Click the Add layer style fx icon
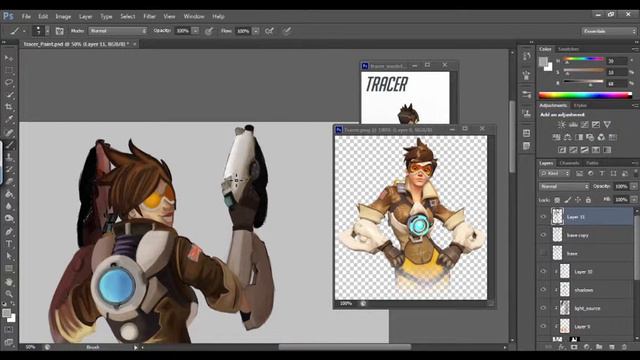Viewport: 640px width, 360px height. [x=562, y=347]
